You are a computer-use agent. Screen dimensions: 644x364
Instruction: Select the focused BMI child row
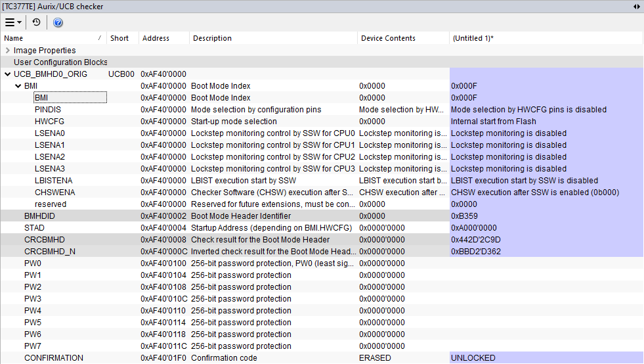[x=322, y=98]
